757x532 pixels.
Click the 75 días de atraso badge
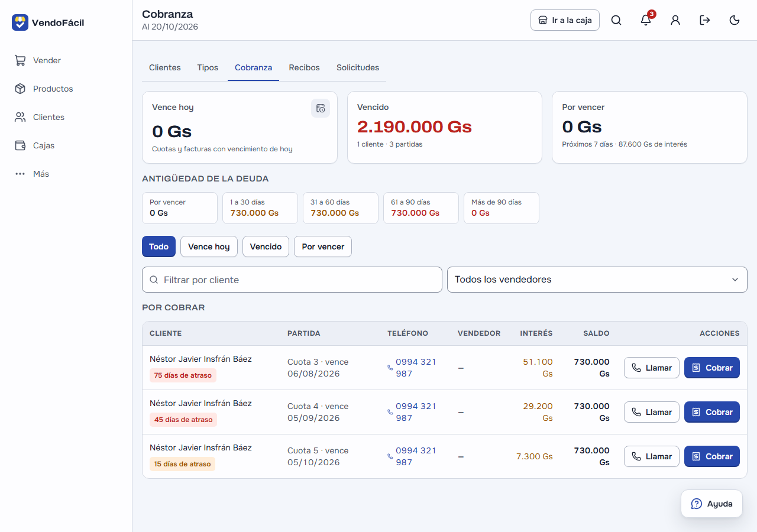point(183,375)
